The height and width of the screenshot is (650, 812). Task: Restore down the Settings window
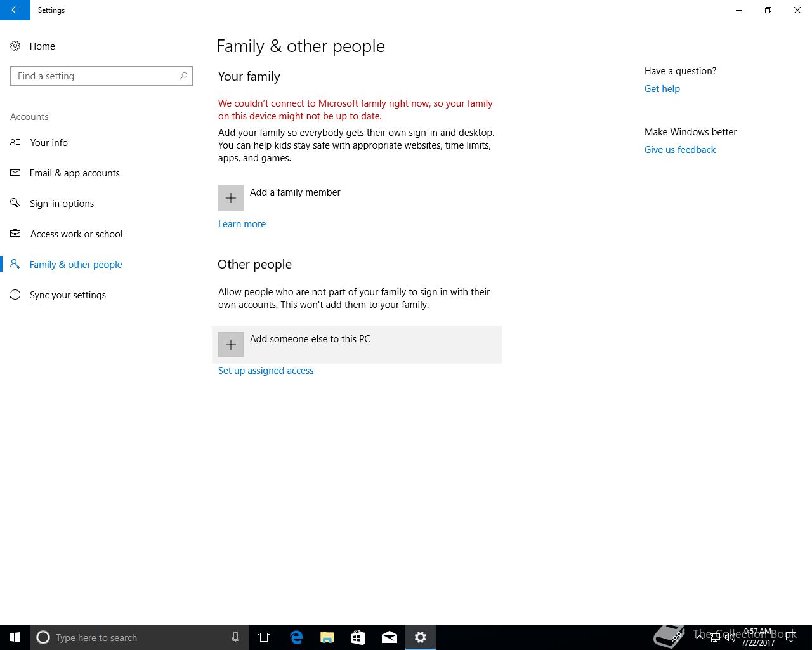768,10
